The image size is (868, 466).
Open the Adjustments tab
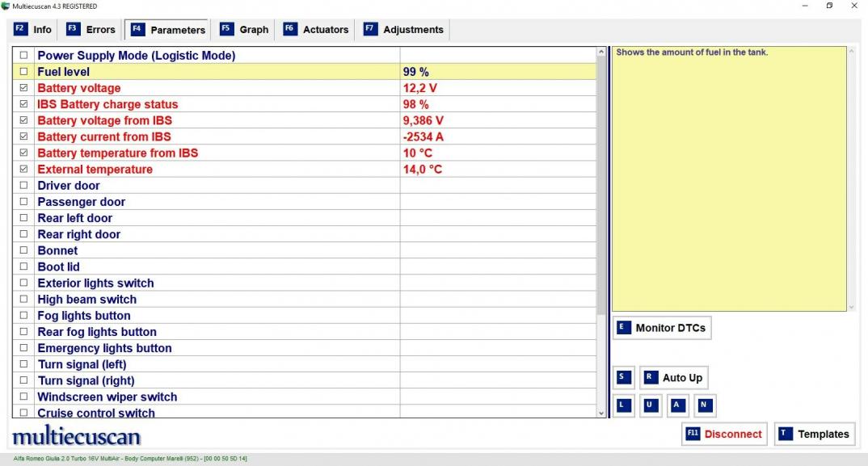pyautogui.click(x=404, y=29)
